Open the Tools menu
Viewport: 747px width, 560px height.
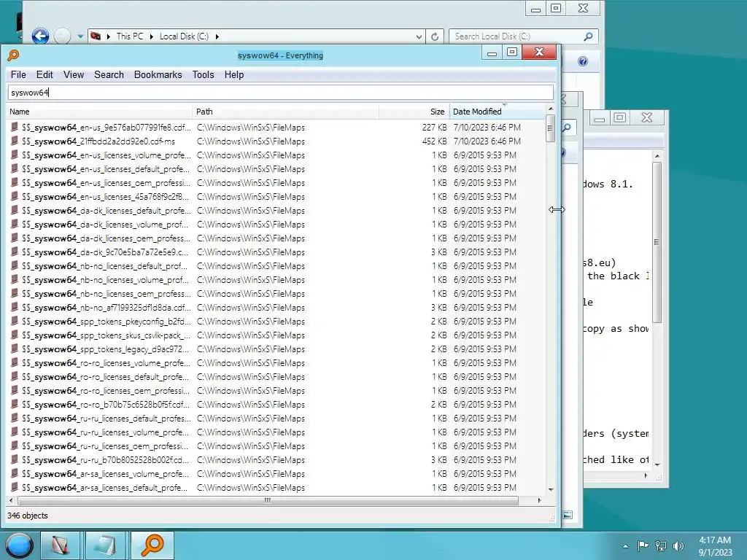pyautogui.click(x=203, y=75)
